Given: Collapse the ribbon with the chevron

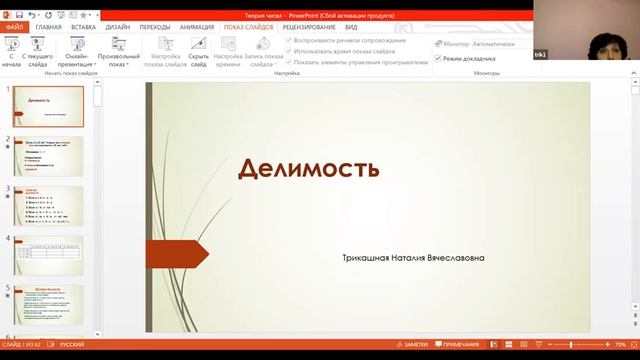Looking at the screenshot, I should 633,73.
